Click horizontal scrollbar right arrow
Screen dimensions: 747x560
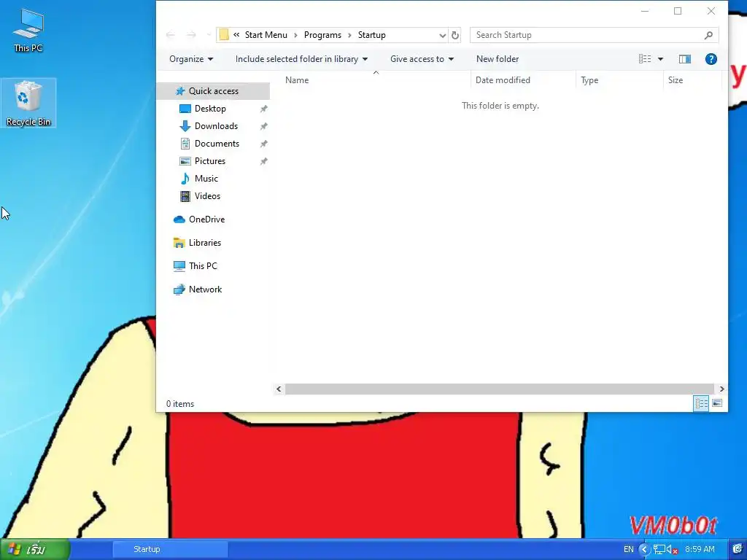(721, 389)
